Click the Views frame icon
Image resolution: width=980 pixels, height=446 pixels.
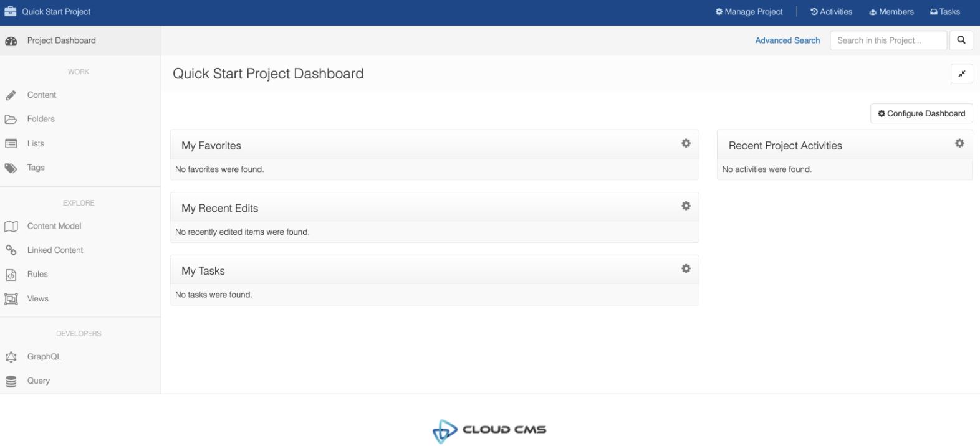(11, 299)
